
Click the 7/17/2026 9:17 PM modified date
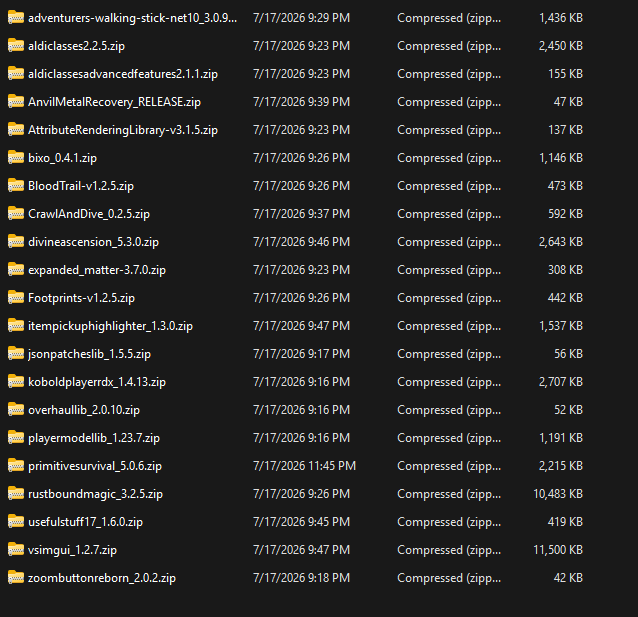pos(302,353)
